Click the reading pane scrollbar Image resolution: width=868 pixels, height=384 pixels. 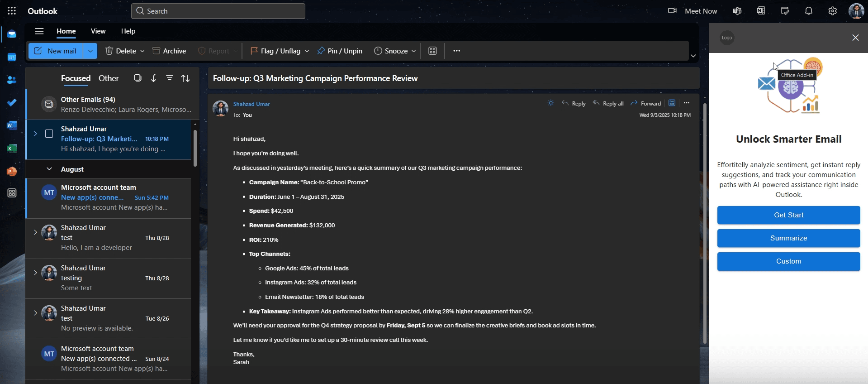pyautogui.click(x=705, y=224)
